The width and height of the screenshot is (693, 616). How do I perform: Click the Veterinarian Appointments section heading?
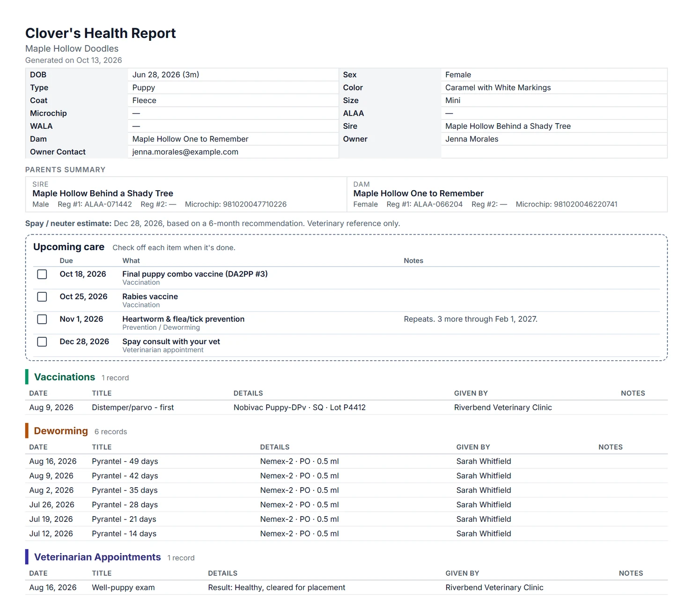[x=97, y=557]
